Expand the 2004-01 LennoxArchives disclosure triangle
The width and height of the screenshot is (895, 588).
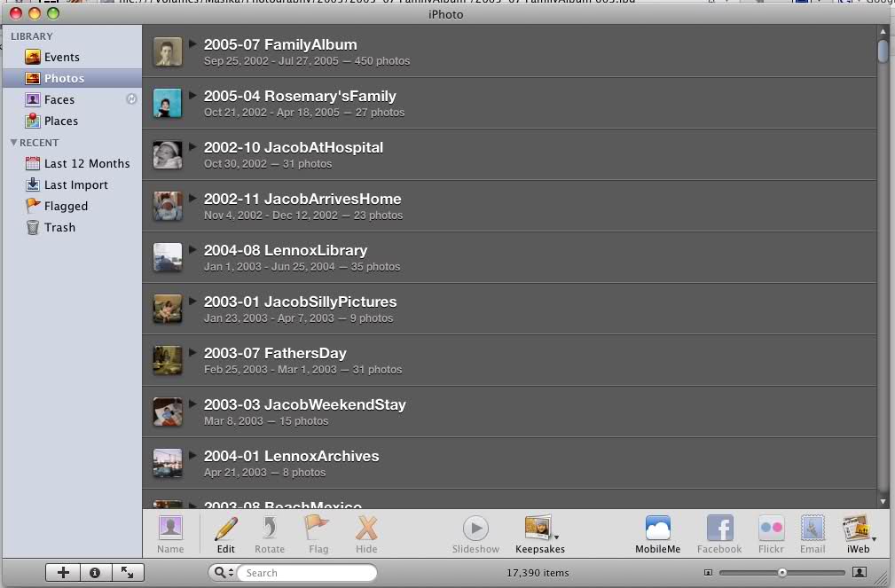pos(192,454)
